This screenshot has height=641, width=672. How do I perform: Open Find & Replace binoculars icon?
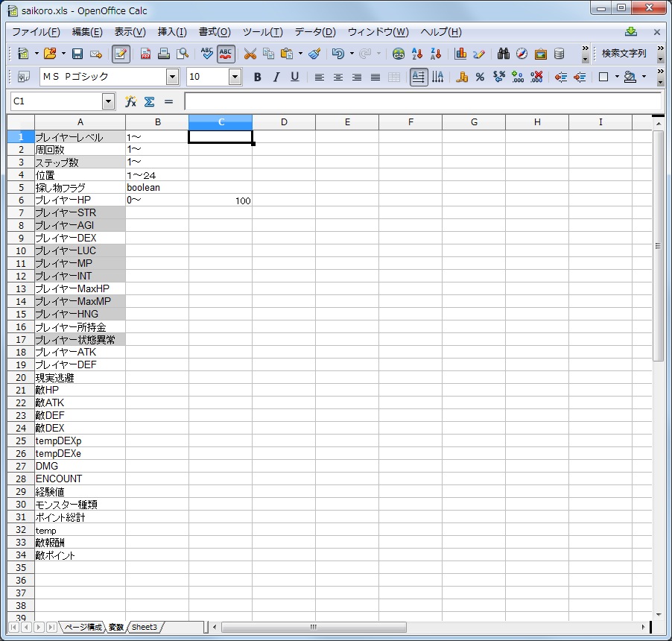(503, 54)
